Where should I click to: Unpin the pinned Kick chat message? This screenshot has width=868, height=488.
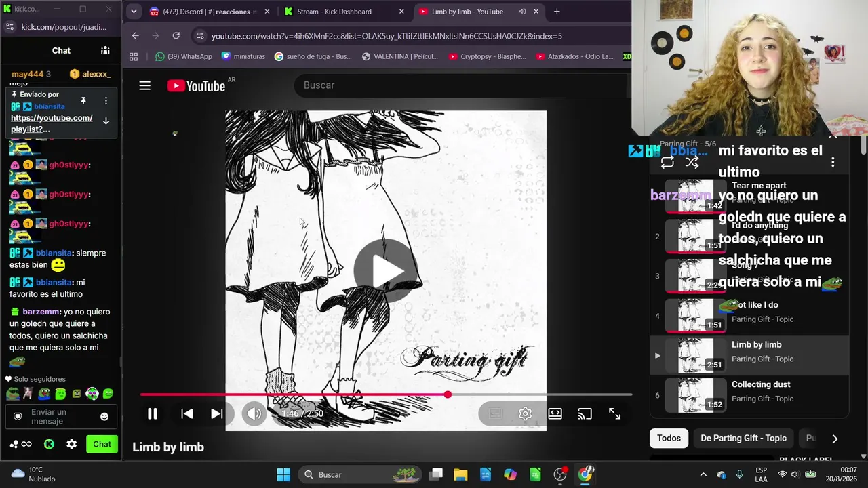coord(83,100)
